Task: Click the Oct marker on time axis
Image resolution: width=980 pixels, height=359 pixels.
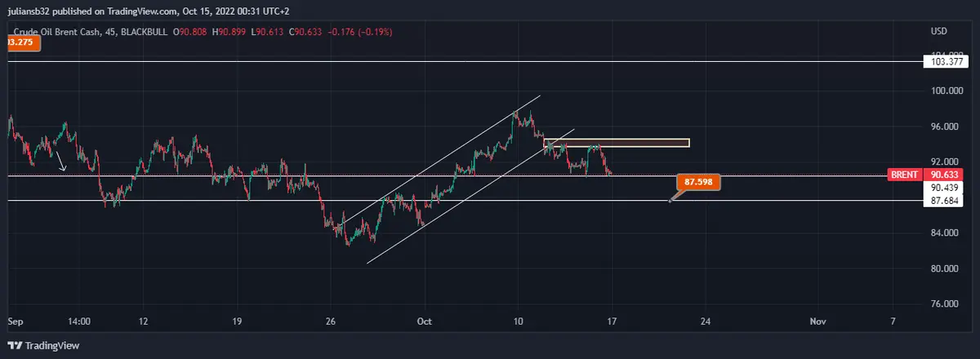Action: pos(422,321)
